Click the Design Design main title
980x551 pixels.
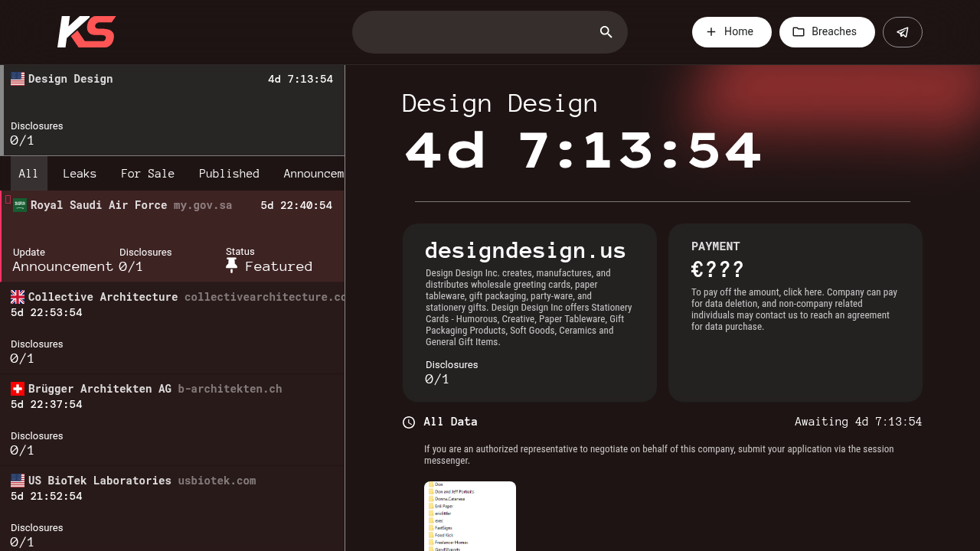pyautogui.click(x=500, y=103)
